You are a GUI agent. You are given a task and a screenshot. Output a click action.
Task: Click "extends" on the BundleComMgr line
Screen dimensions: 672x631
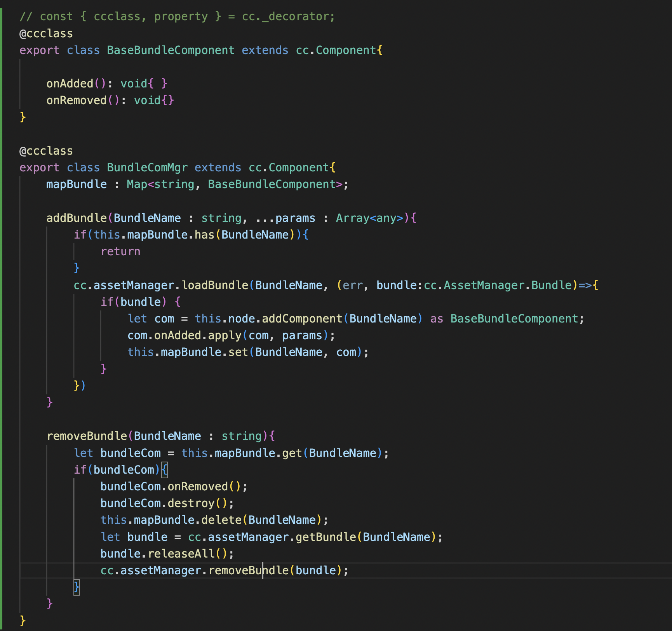pyautogui.click(x=218, y=167)
